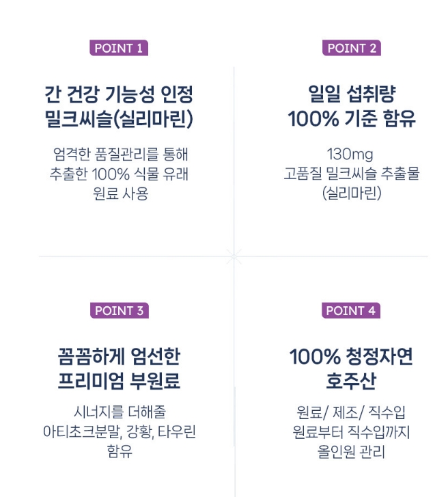Click the 100% 청정자연 heading
This screenshot has height=497, width=448.
click(x=351, y=356)
